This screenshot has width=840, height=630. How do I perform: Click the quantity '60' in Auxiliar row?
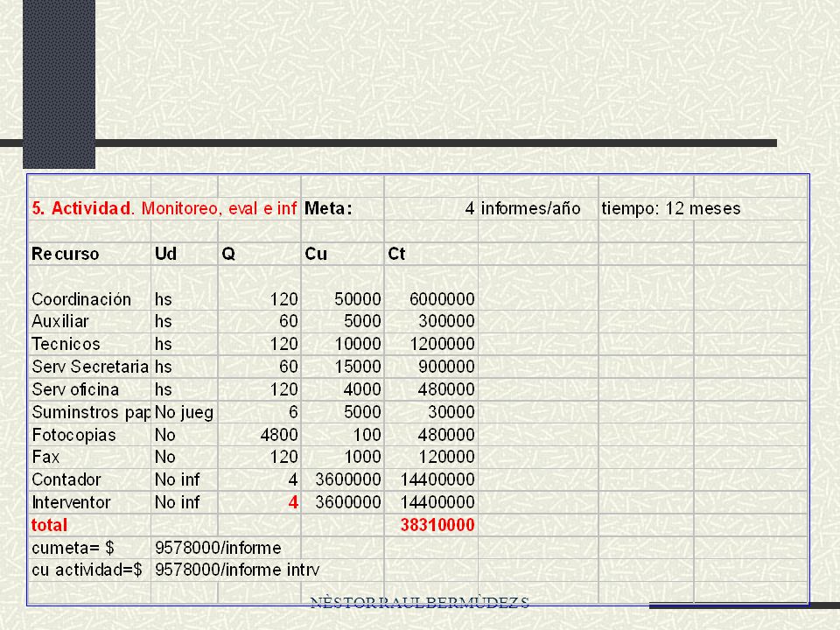tap(288, 321)
